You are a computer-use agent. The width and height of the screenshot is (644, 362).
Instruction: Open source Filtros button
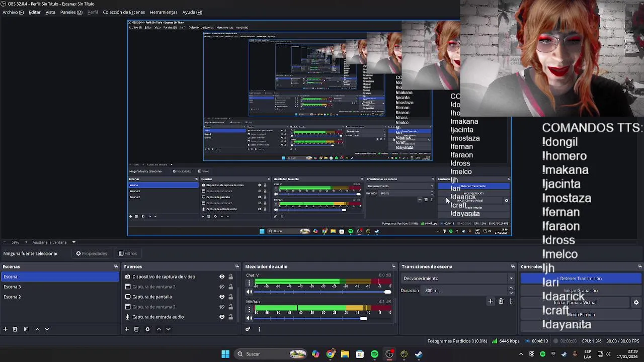[x=128, y=253]
